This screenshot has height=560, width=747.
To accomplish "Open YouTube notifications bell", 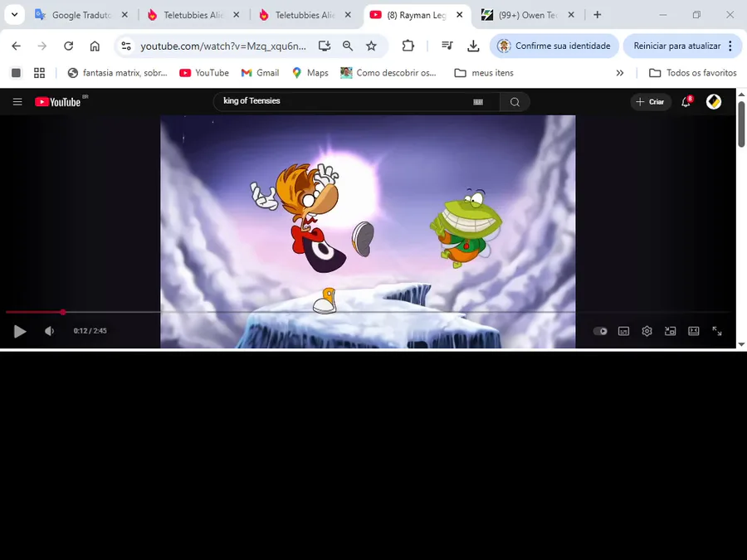I will coord(686,102).
